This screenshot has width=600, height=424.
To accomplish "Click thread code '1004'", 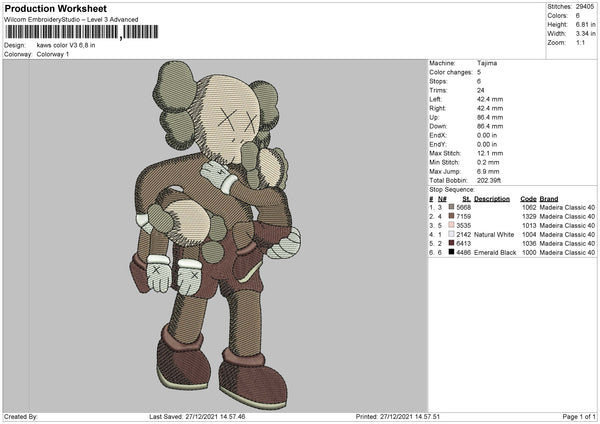I will pos(529,235).
